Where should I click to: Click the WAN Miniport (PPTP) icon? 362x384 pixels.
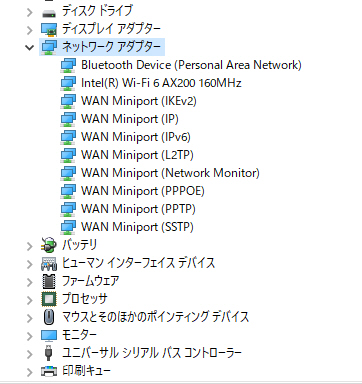coord(68,209)
